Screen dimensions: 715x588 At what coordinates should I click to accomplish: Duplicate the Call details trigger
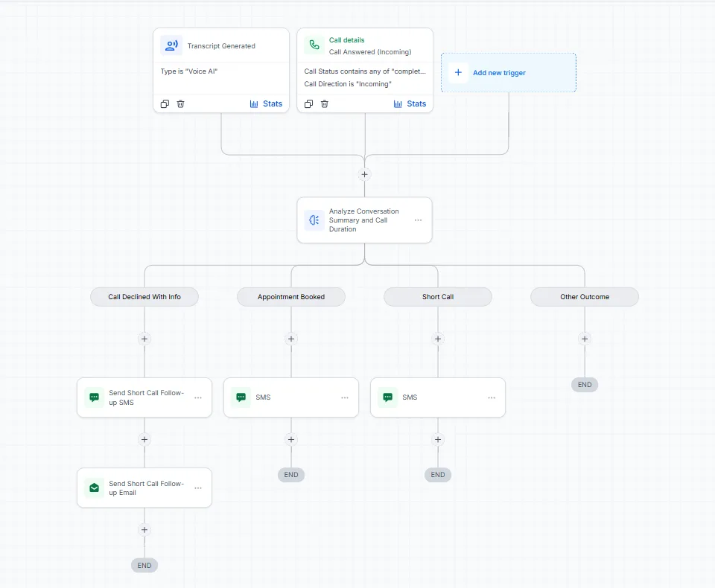click(x=308, y=104)
